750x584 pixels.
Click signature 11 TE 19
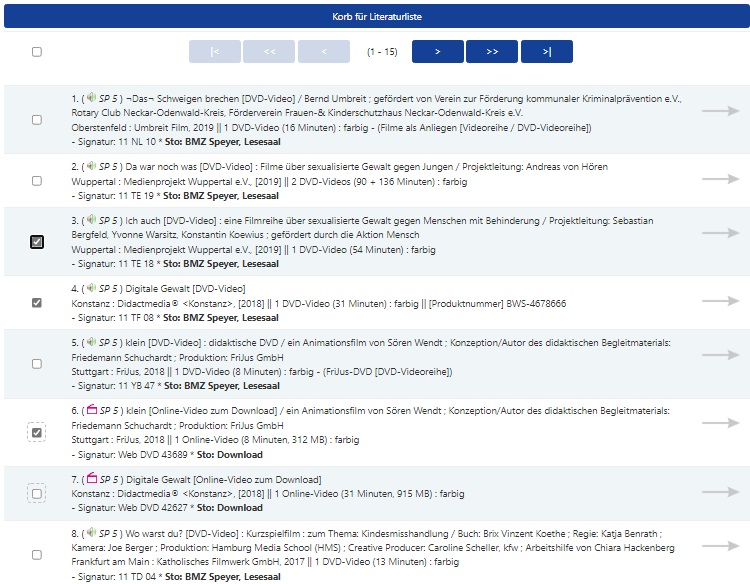pos(136,196)
